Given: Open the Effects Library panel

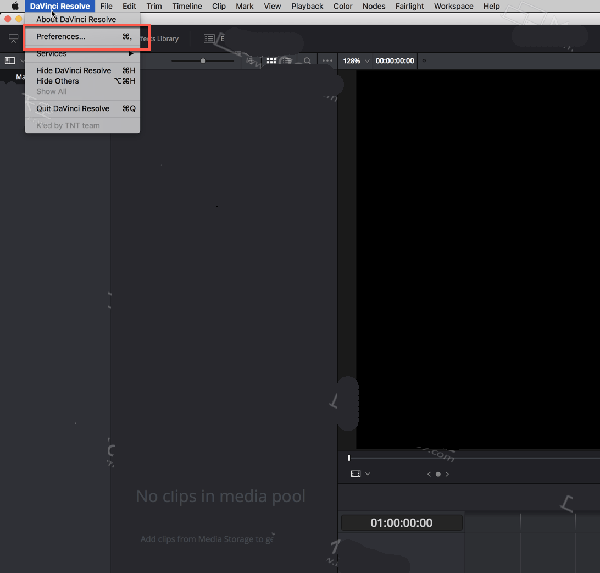Looking at the screenshot, I should click(160, 39).
